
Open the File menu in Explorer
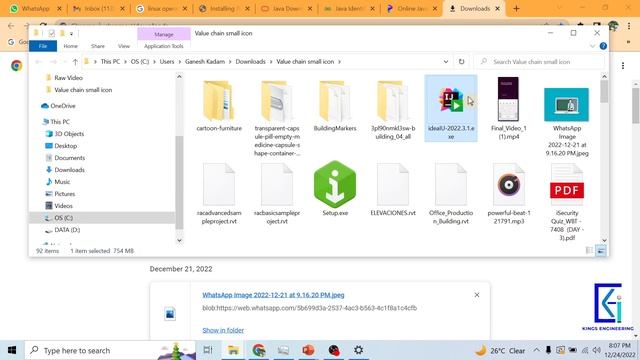click(43, 46)
